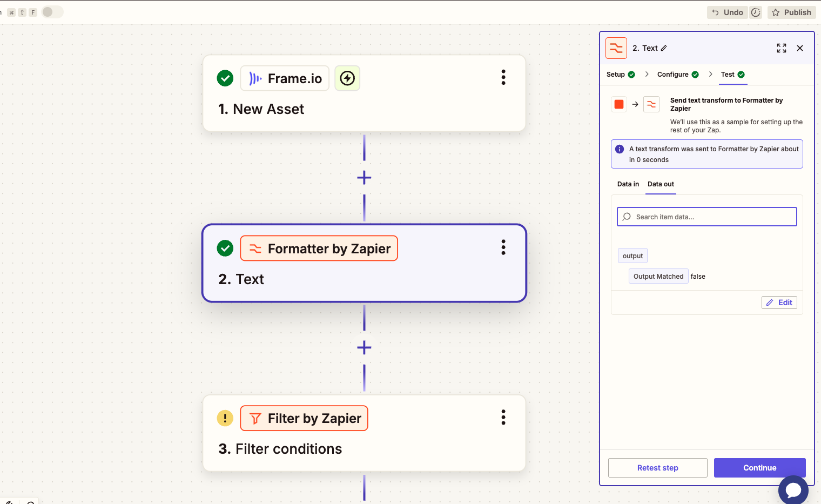Select the Test tab
821x504 pixels.
click(732, 75)
